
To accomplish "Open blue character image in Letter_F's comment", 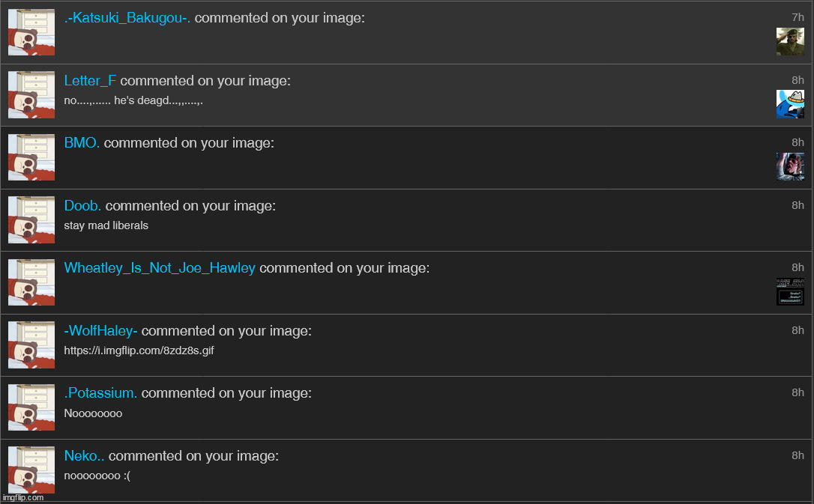I will (x=790, y=103).
